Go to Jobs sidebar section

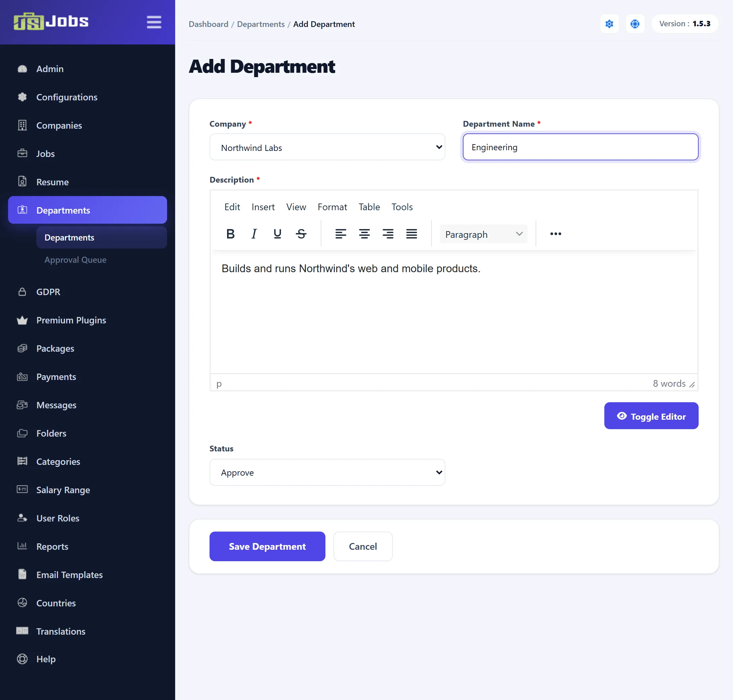(x=87, y=154)
